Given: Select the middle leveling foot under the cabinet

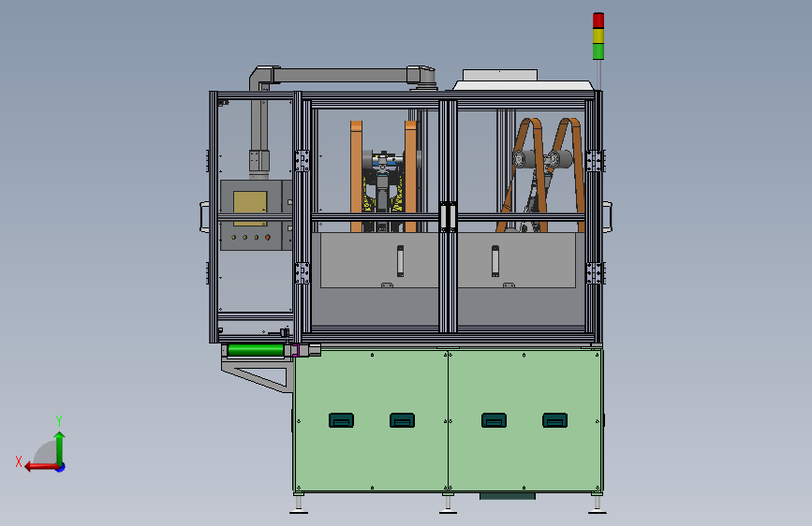Looking at the screenshot, I should pos(448,504).
